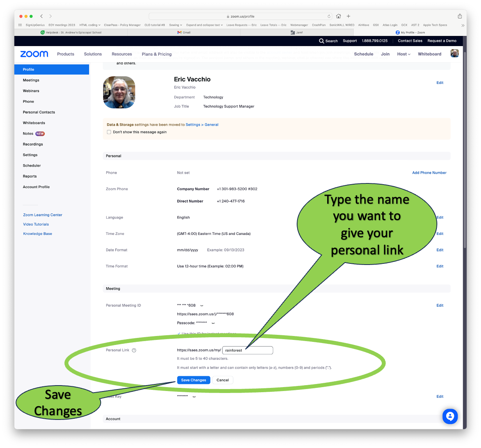Reveal Host Key with eye icon
This screenshot has width=481, height=448.
coord(194,396)
